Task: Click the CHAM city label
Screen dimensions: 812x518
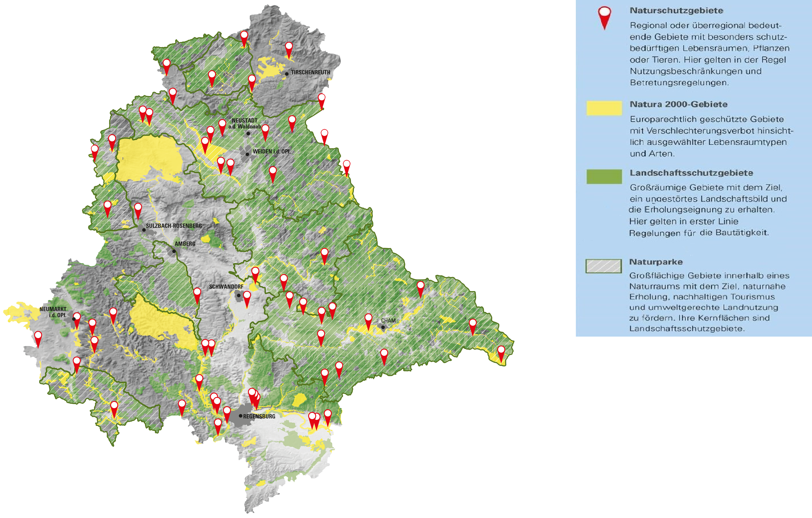Action: 388,321
